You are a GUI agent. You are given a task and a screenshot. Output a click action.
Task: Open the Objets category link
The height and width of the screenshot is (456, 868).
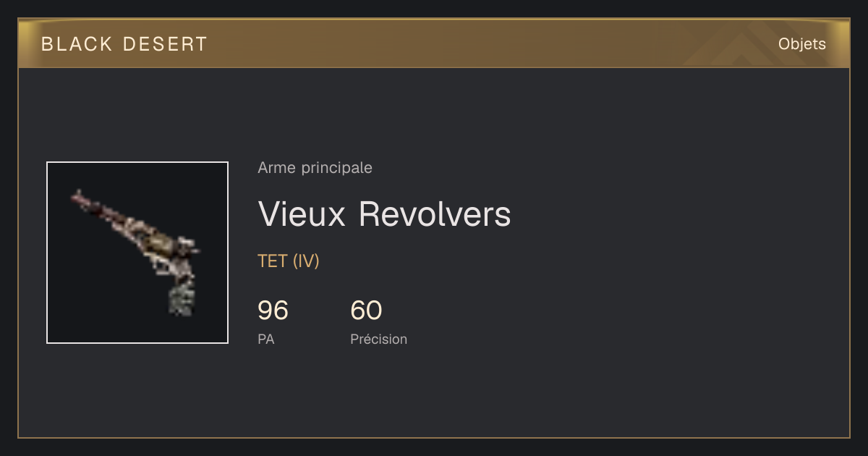point(801,44)
